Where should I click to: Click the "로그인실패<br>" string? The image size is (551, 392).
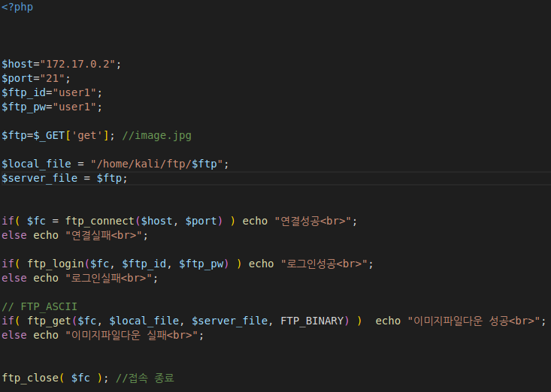pyautogui.click(x=108, y=279)
